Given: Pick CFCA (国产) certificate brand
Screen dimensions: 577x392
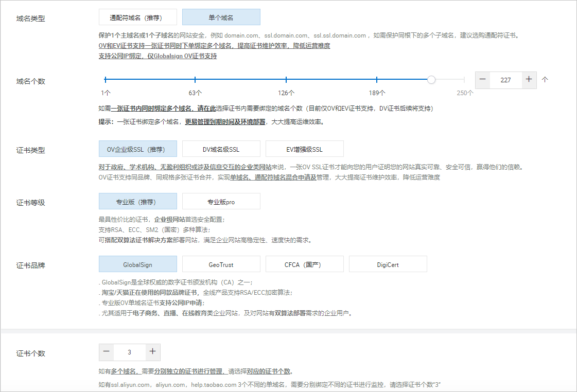Looking at the screenshot, I should (x=304, y=264).
